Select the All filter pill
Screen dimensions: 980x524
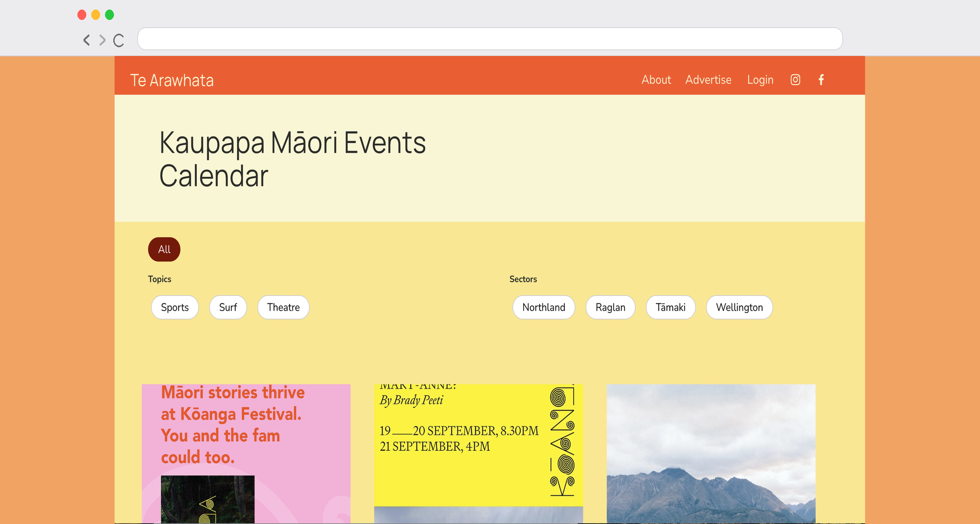point(164,249)
